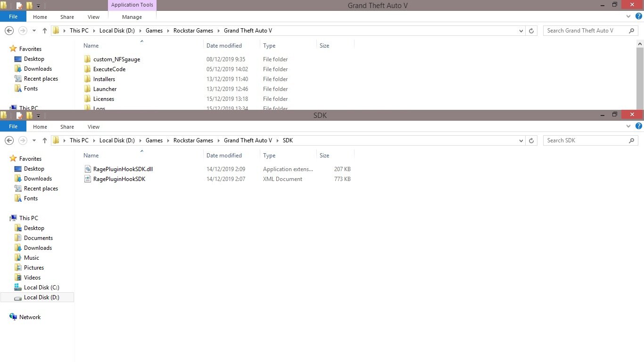Refresh the Grand Theft Auto V window
This screenshot has width=644, height=362.
[531, 31]
